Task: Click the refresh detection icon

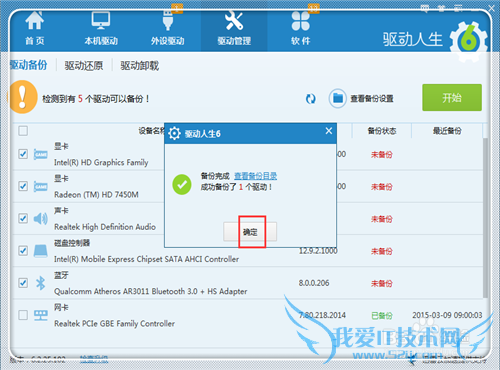Action: coord(311,99)
